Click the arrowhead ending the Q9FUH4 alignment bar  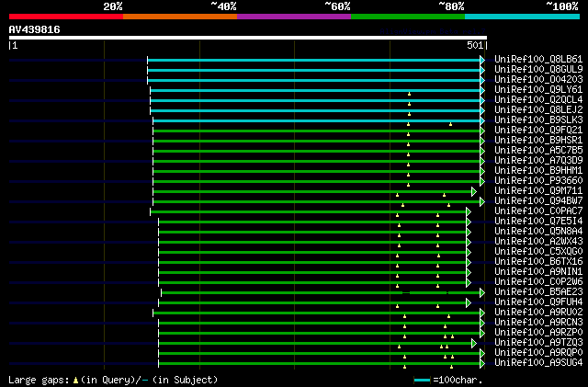(469, 303)
